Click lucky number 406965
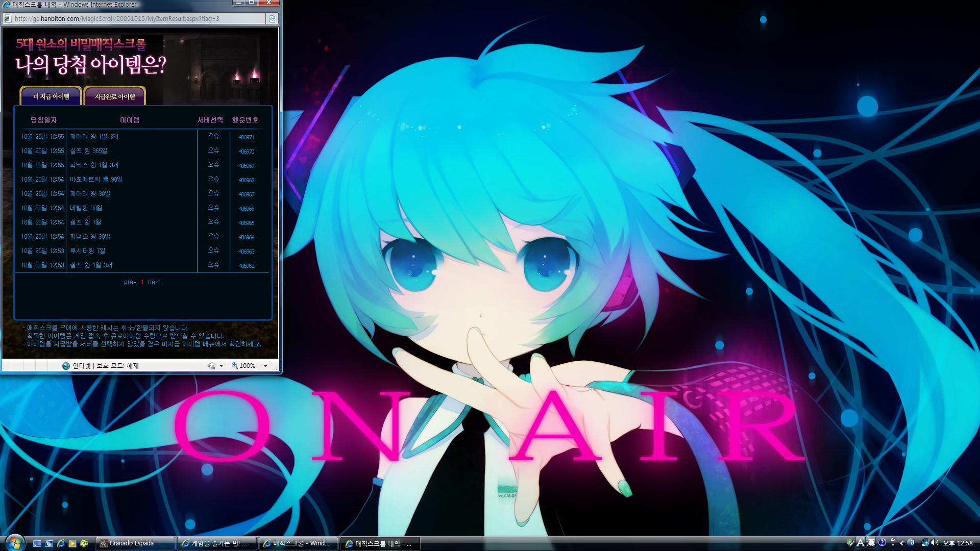 (x=247, y=223)
